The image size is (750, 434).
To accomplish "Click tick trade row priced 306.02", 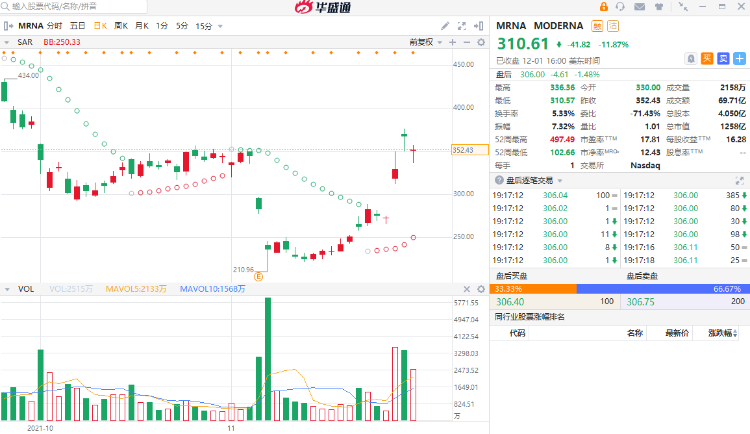I will [555, 208].
